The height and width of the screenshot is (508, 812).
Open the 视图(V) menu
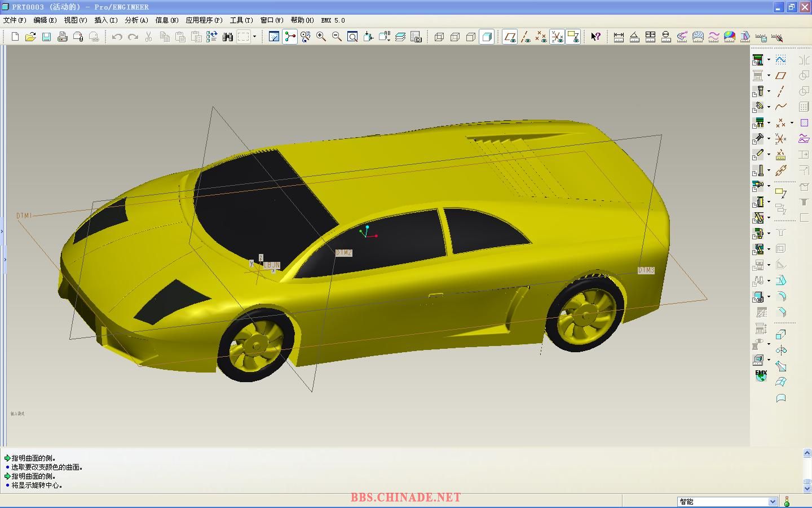point(76,20)
